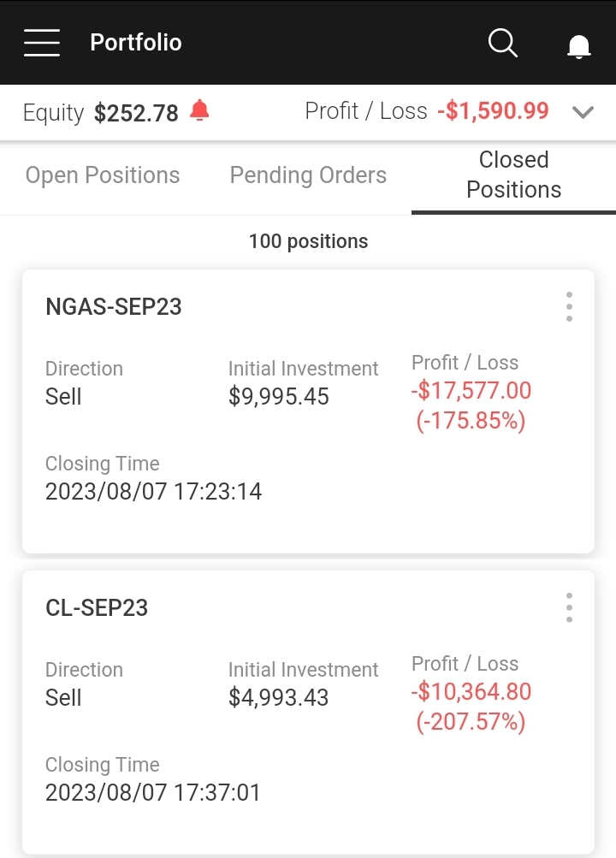Tap the red equity alert bell
Image resolution: width=616 pixels, height=858 pixels.
tap(199, 110)
